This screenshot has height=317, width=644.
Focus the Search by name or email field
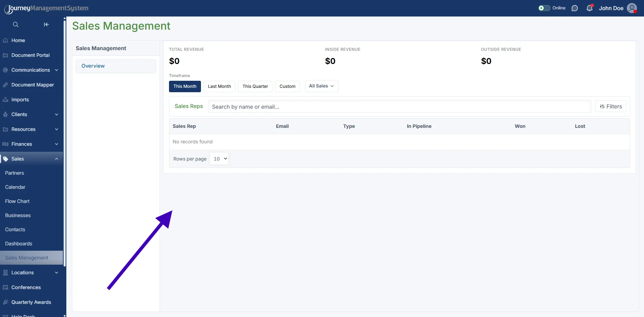[x=400, y=107]
